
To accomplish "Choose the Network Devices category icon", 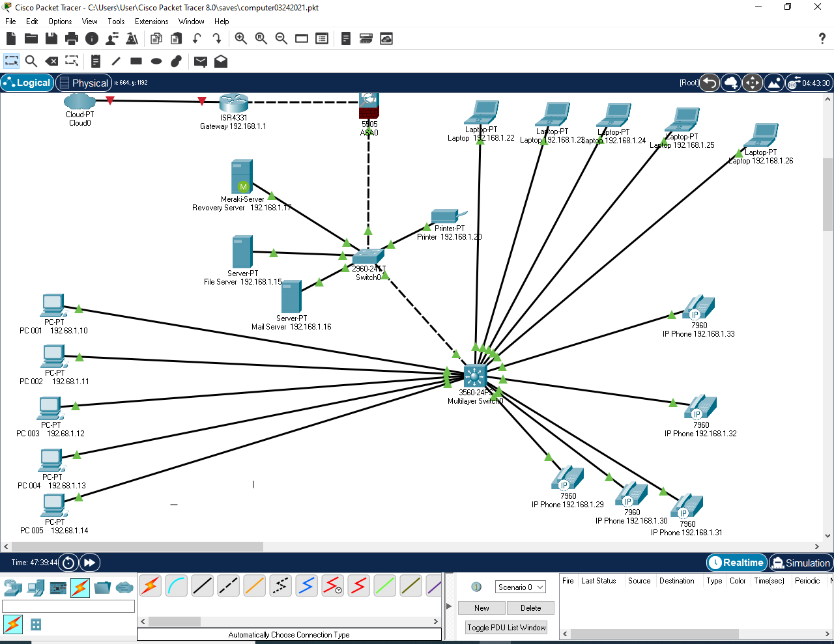I will point(13,587).
